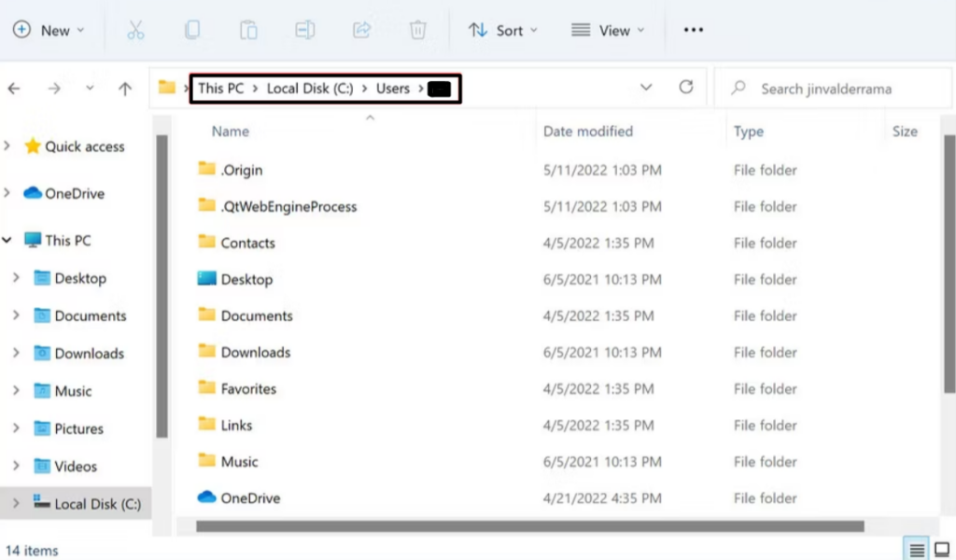Switch to details view layout

918,550
